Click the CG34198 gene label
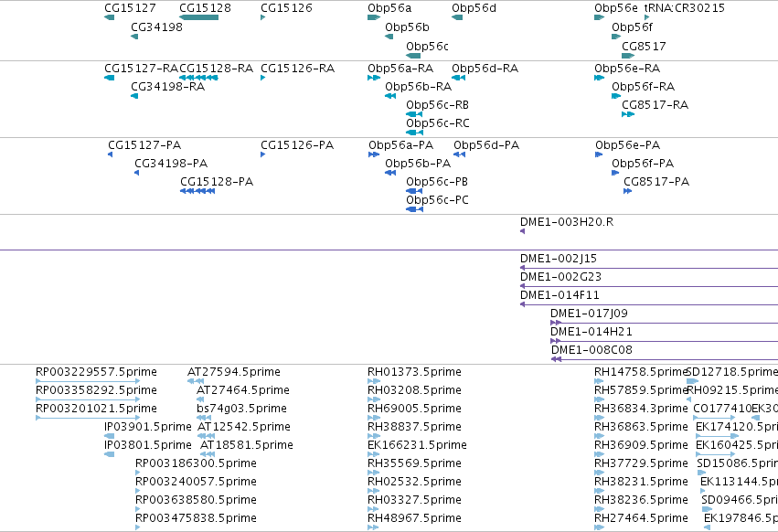778x532 pixels. coord(156,27)
